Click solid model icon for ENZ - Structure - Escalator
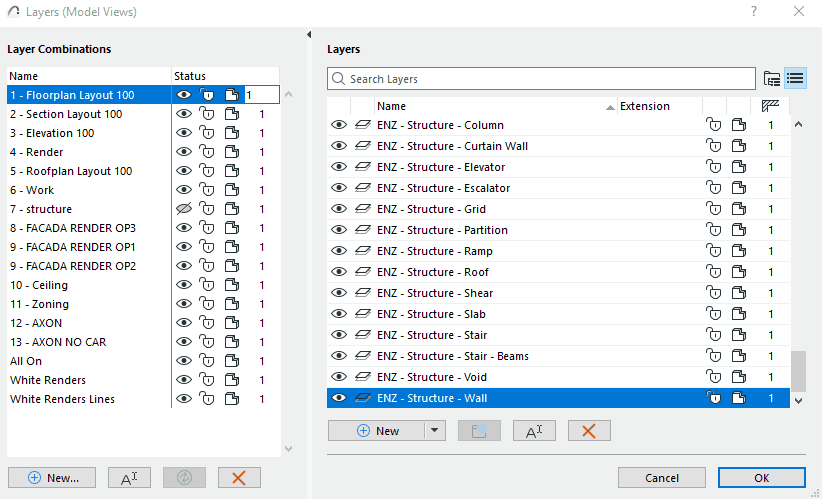The image size is (822, 499). 739,188
